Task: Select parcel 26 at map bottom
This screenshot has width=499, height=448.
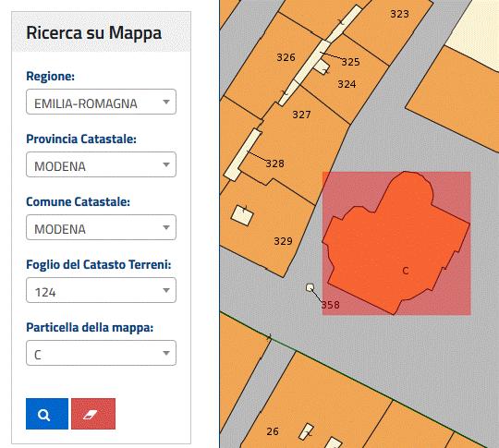Action: (273, 431)
